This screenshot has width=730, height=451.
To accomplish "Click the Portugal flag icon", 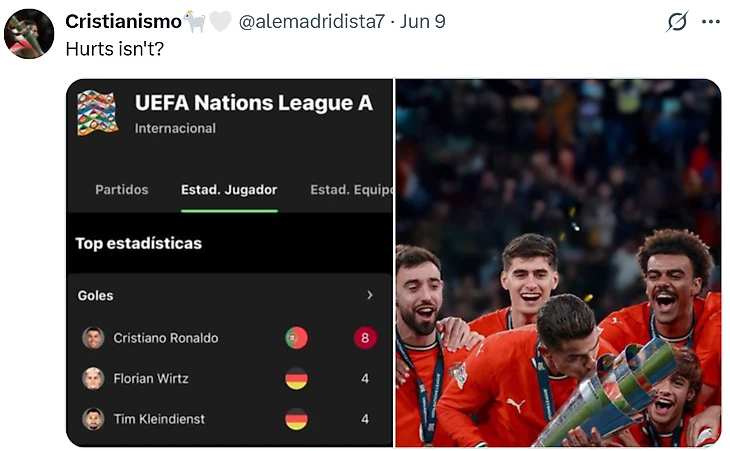I will [x=296, y=338].
